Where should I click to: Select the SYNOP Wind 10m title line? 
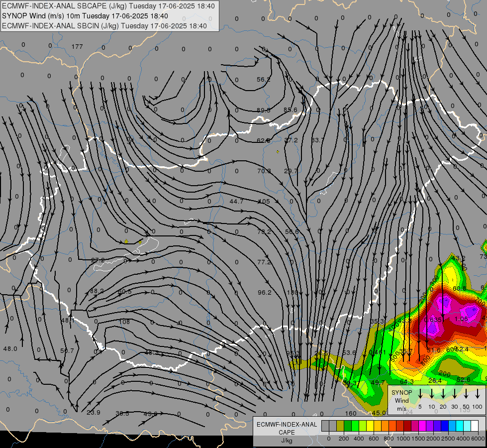(x=85, y=16)
